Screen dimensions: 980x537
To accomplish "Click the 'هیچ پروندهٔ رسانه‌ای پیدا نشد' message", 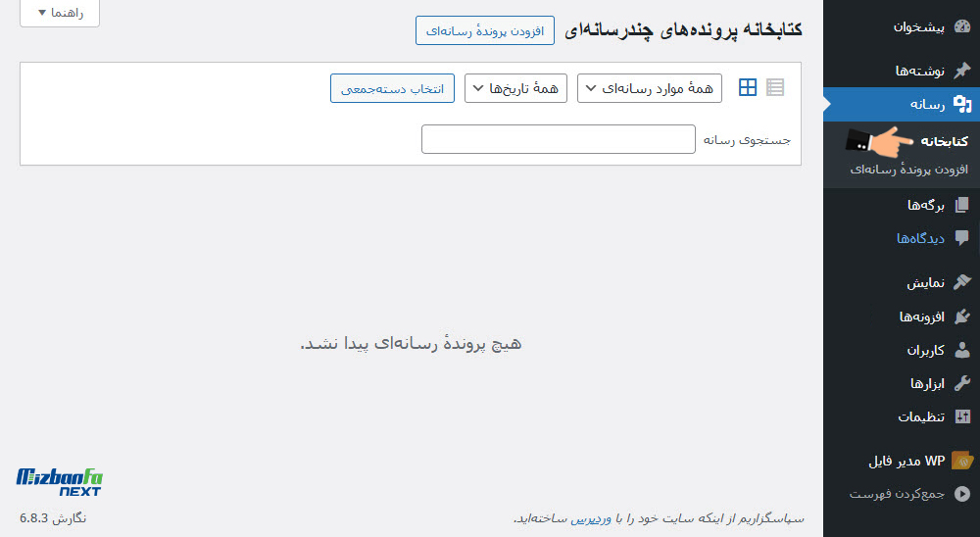I will click(x=411, y=343).
